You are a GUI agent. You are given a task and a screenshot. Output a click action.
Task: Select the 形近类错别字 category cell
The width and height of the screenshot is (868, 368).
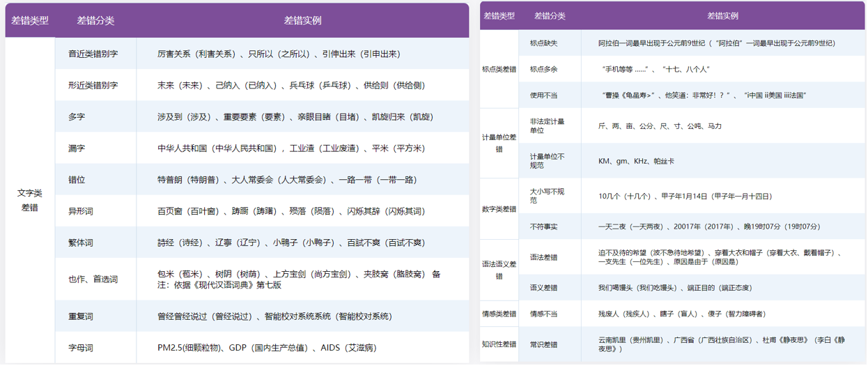pyautogui.click(x=93, y=86)
